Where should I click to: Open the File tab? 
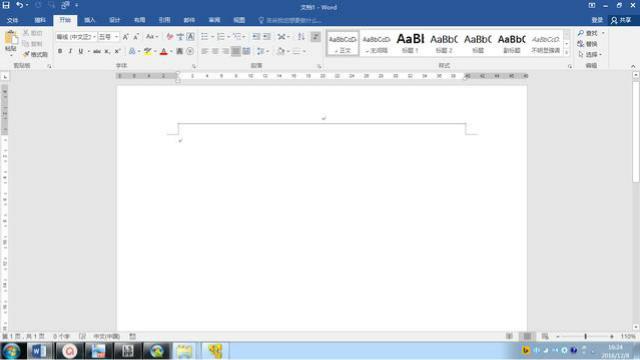point(12,20)
